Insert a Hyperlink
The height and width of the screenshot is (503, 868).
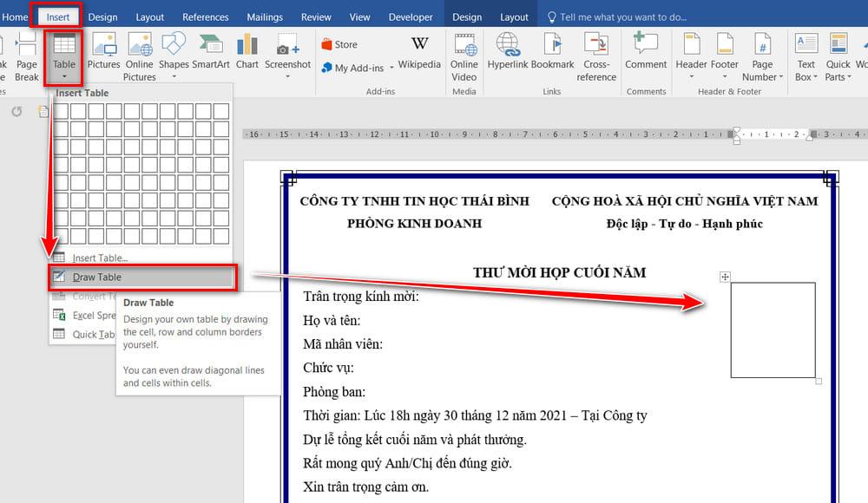pyautogui.click(x=508, y=51)
